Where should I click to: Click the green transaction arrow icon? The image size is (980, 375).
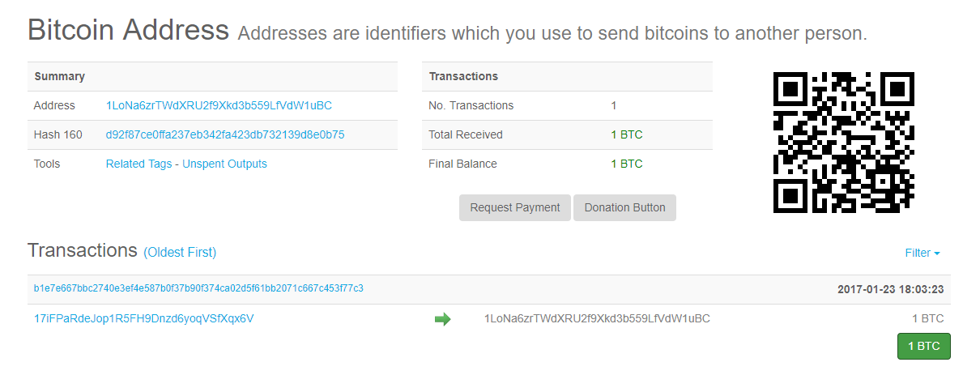coord(442,319)
